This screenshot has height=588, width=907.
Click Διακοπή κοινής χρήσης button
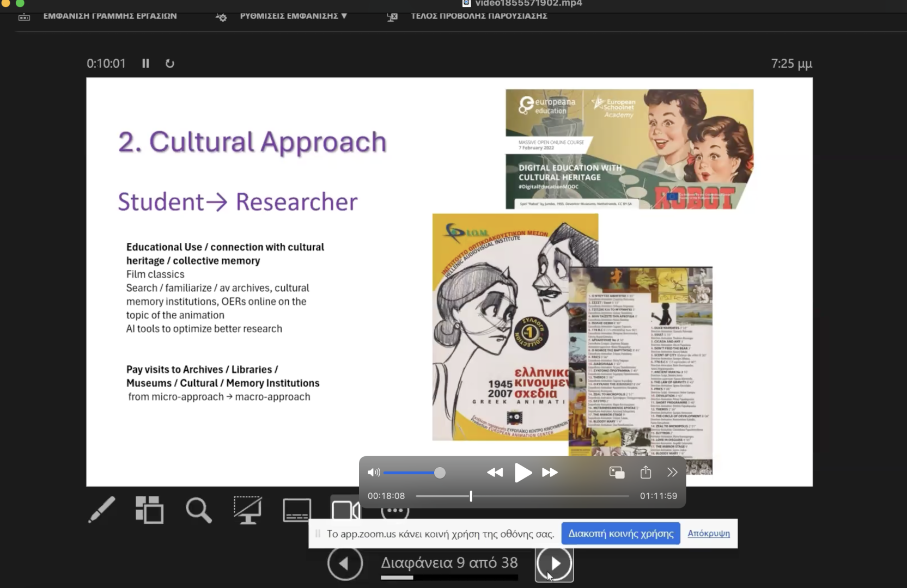click(621, 534)
